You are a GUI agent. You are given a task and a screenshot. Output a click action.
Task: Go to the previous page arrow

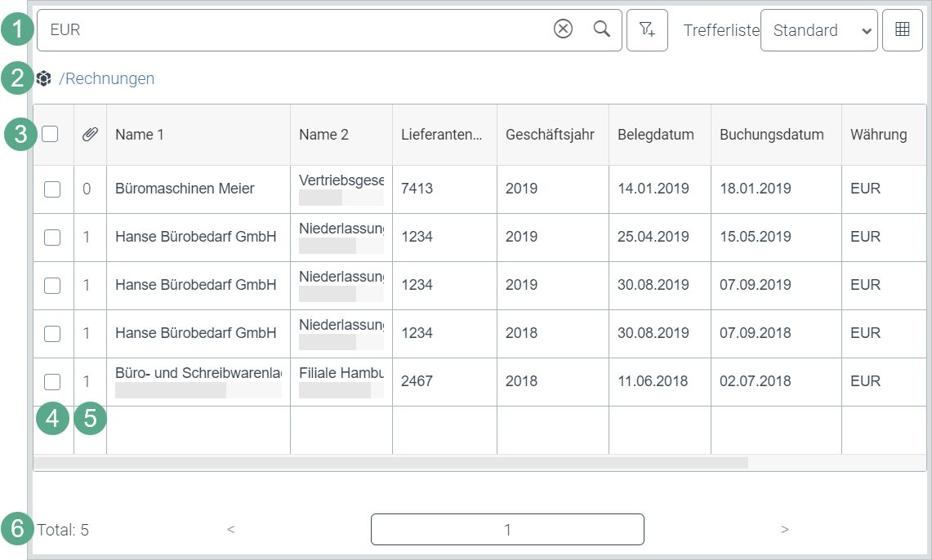tap(230, 530)
